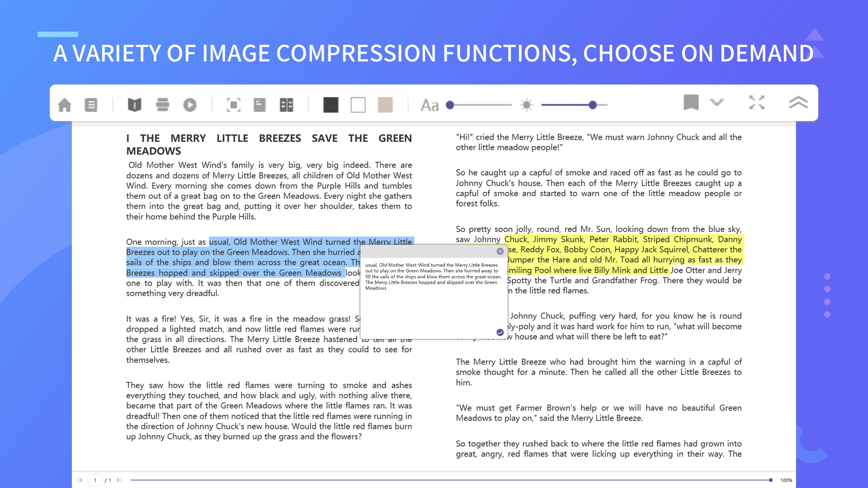The width and height of the screenshot is (868, 488).
Task: Click the font size slider handle
Action: tap(450, 105)
